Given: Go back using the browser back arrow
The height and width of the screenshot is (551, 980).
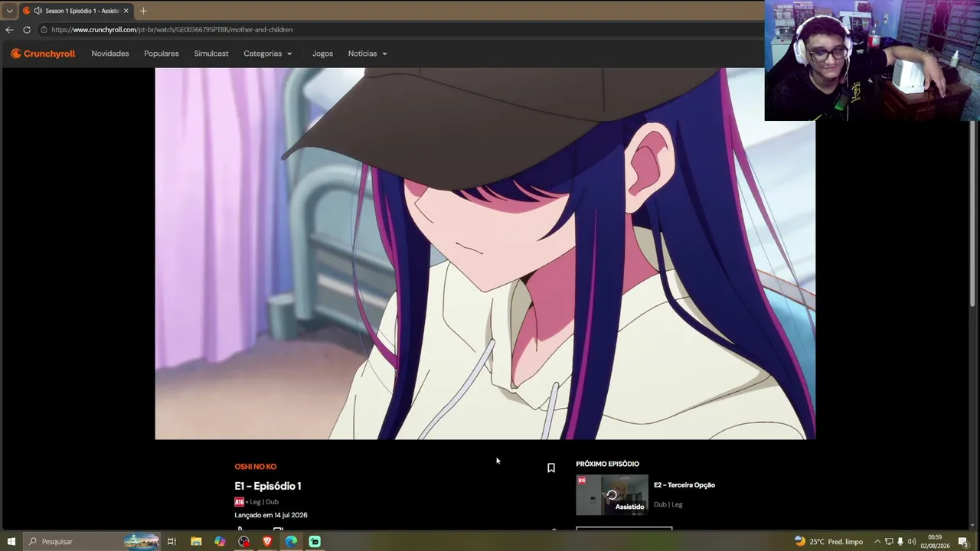Looking at the screenshot, I should 9,30.
